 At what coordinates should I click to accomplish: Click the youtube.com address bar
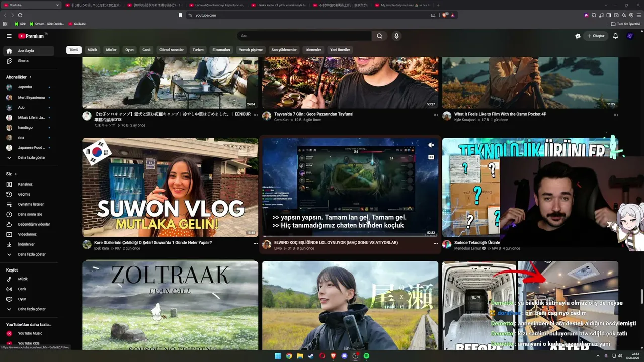tap(307, 15)
